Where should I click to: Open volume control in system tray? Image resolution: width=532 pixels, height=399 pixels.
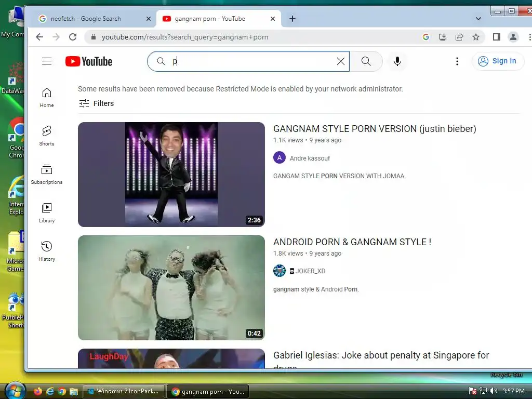494,391
